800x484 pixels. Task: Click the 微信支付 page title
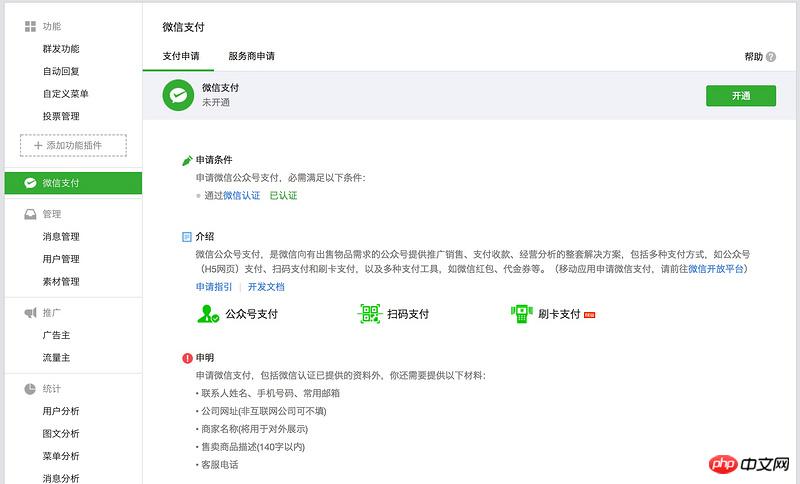pos(183,27)
